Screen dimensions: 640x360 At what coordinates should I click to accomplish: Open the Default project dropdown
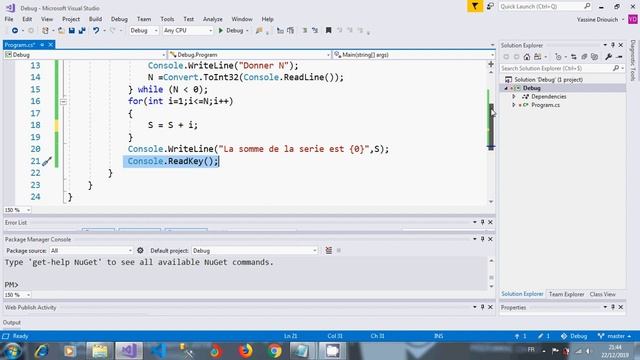255,251
